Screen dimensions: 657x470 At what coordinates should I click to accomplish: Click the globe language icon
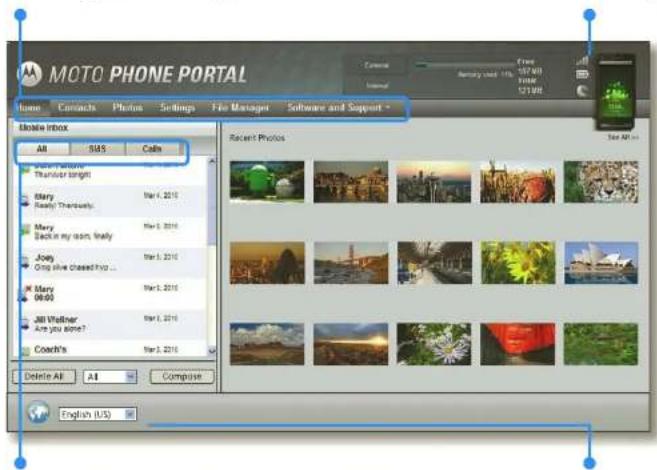(38, 412)
